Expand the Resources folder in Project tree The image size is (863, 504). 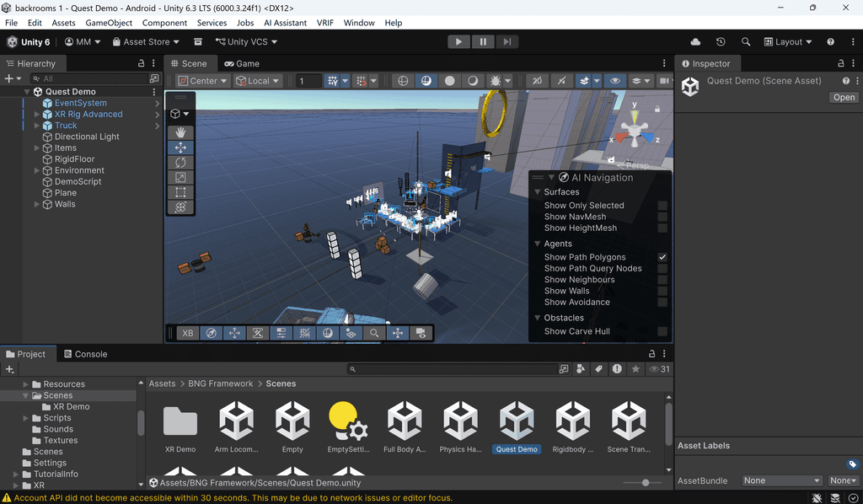pyautogui.click(x=25, y=384)
